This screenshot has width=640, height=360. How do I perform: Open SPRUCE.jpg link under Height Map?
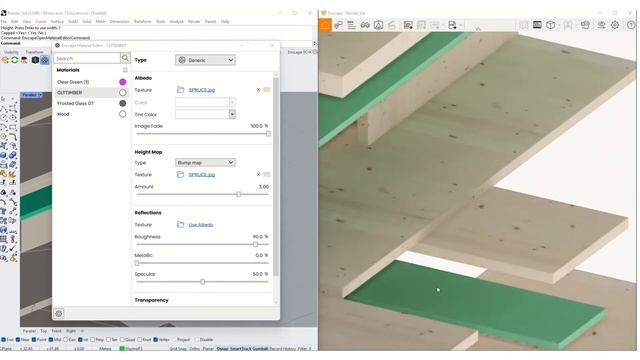[x=202, y=174]
